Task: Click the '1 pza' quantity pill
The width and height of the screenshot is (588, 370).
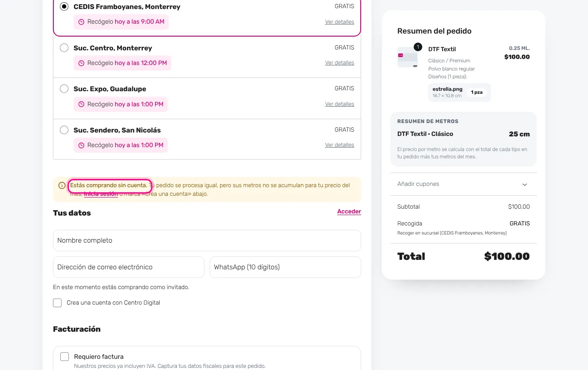Action: (x=477, y=92)
